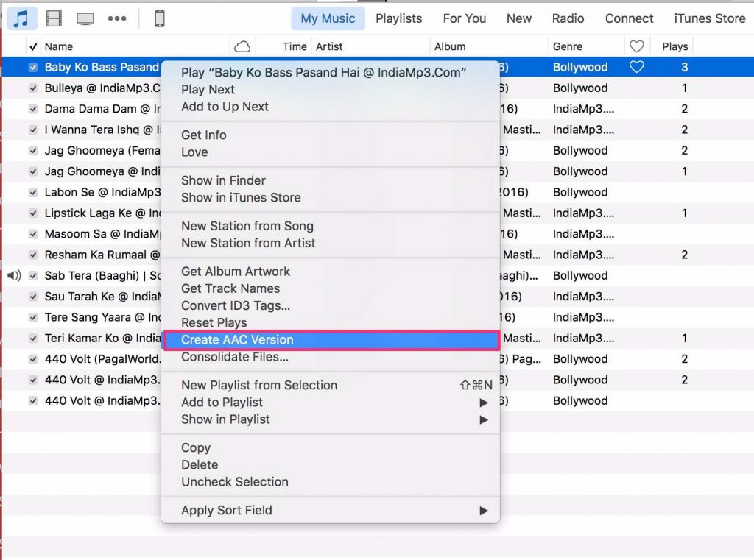Sort by the Time column header

coord(295,46)
